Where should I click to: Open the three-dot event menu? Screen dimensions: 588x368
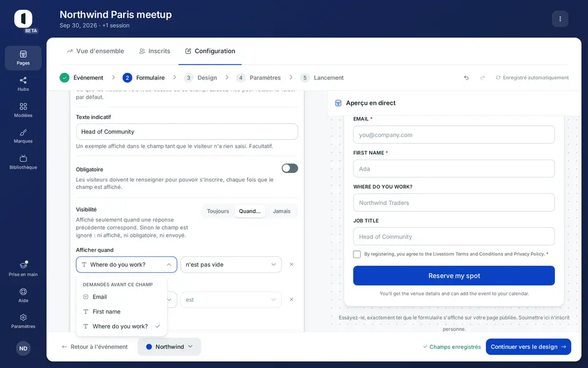click(x=560, y=19)
